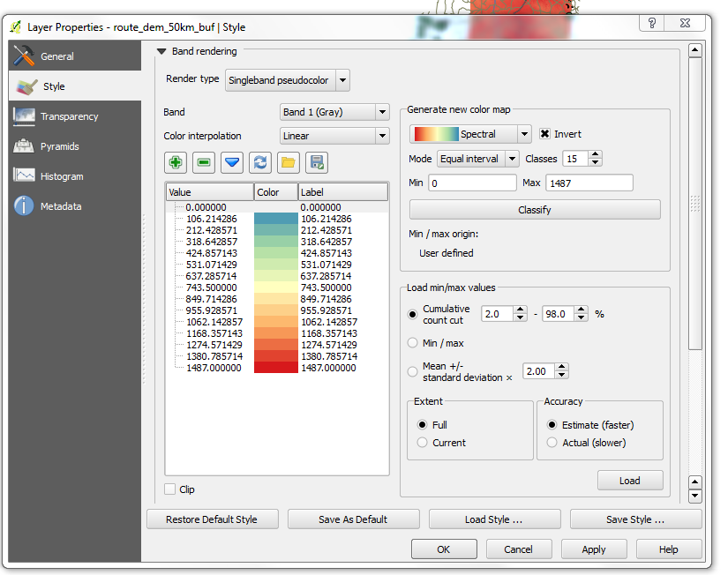This screenshot has width=728, height=575.
Task: Select Full extent radio button
Action: pyautogui.click(x=422, y=425)
